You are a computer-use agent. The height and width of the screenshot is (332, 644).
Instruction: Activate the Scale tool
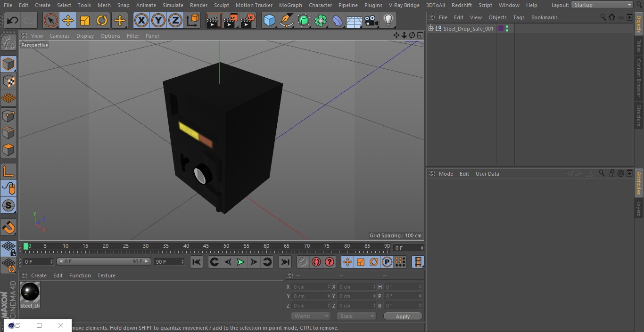click(x=85, y=20)
